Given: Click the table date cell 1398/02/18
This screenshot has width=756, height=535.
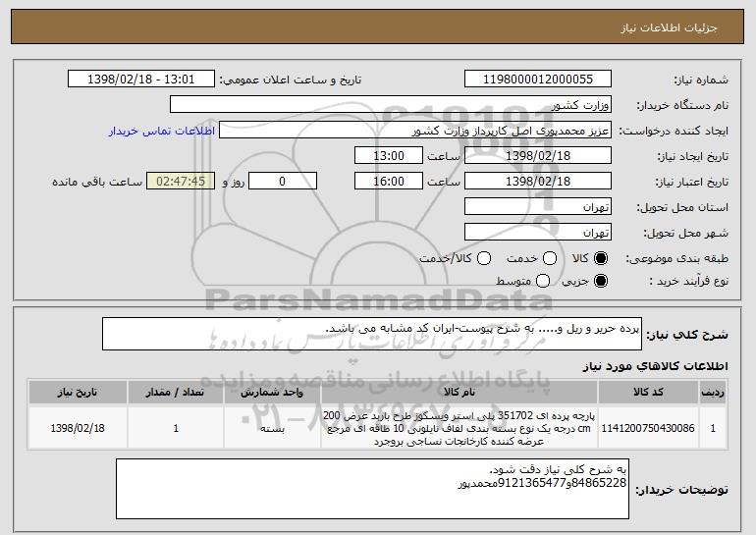Looking at the screenshot, I should (x=78, y=428).
